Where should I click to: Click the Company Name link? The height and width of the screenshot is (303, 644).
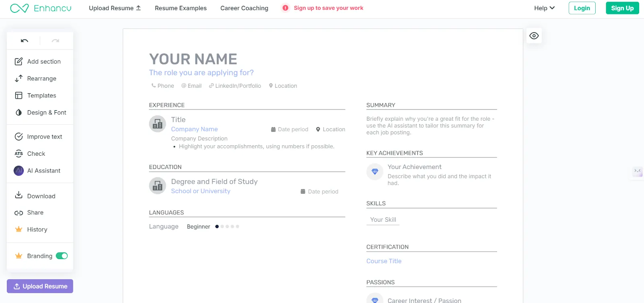coord(194,129)
